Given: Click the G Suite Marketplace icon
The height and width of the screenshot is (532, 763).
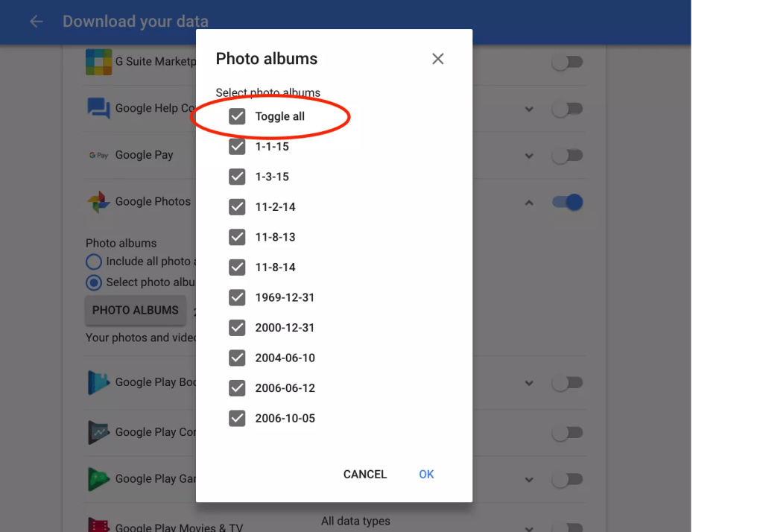Looking at the screenshot, I should [98, 61].
